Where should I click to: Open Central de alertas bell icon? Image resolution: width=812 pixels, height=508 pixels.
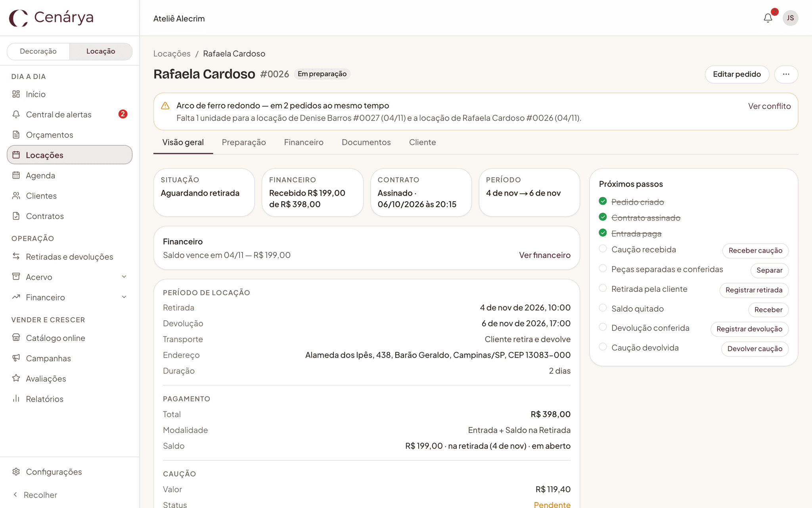[x=16, y=114]
